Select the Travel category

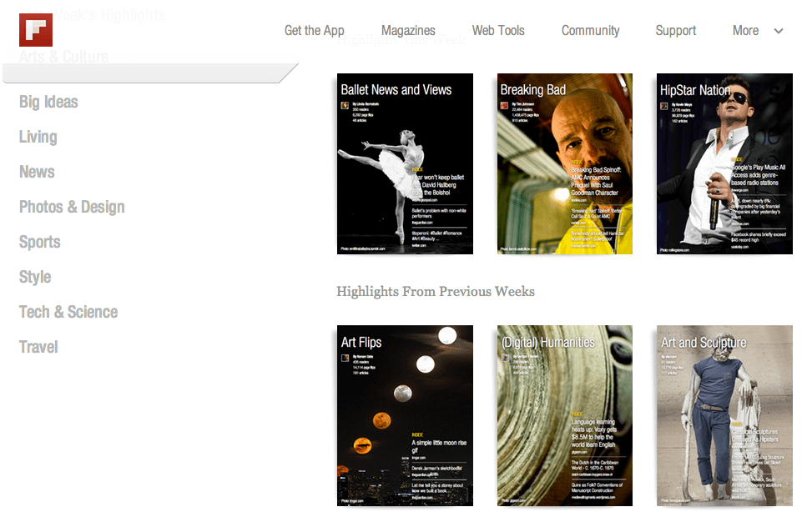coord(38,347)
